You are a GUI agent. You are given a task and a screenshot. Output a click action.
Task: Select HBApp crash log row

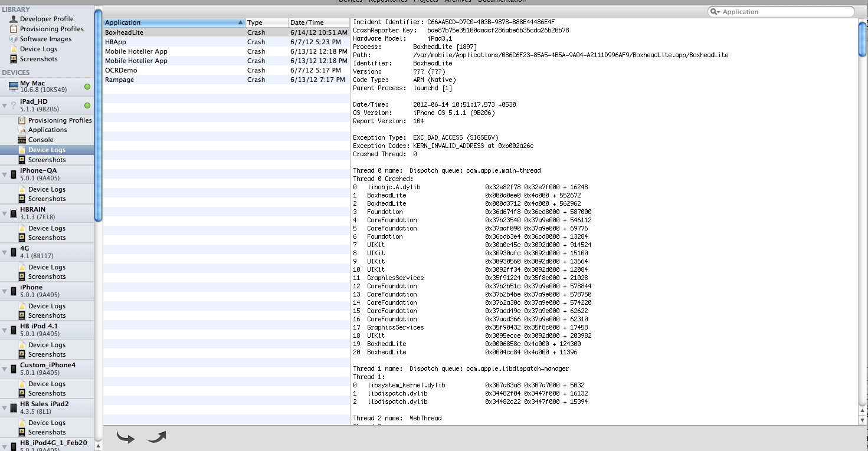(x=227, y=42)
